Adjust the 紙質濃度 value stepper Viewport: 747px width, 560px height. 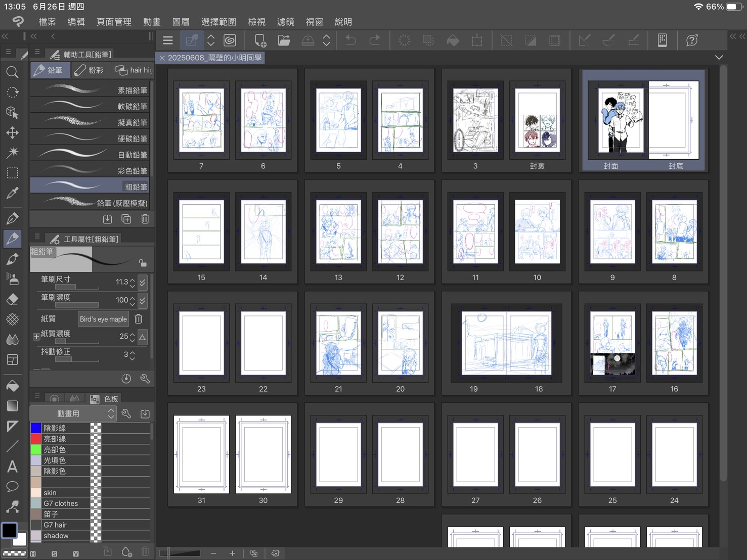click(x=133, y=337)
